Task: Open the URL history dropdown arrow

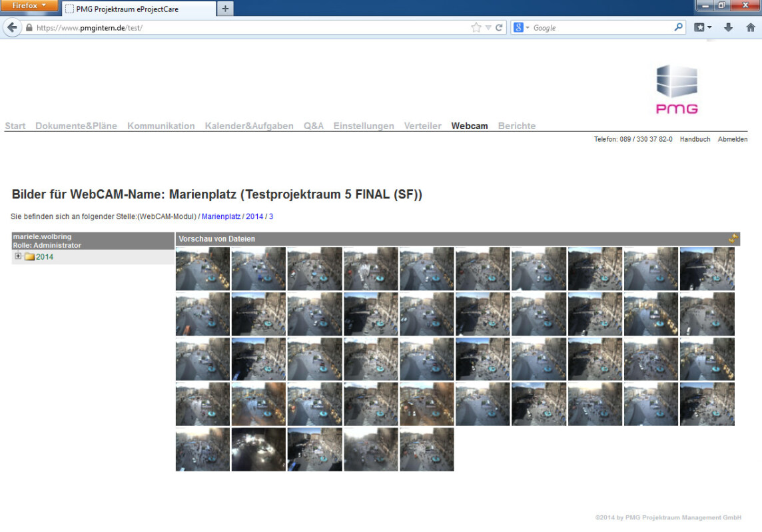Action: click(x=488, y=28)
